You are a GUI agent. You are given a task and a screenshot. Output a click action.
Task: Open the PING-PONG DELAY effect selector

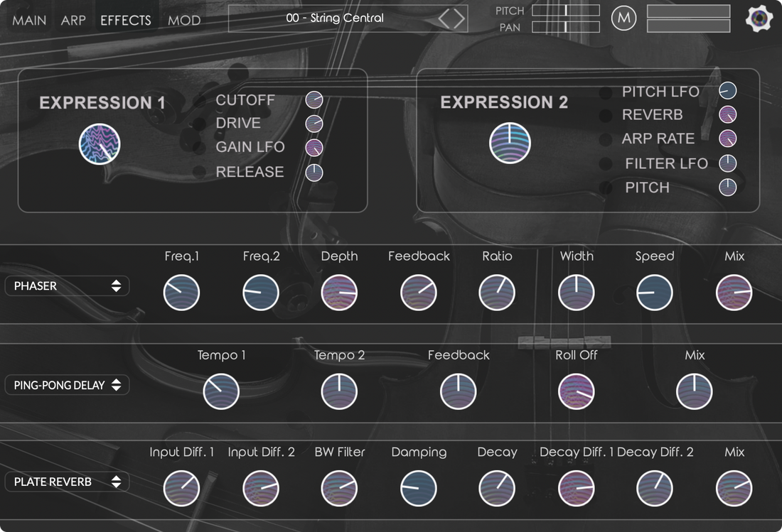pyautogui.click(x=67, y=385)
